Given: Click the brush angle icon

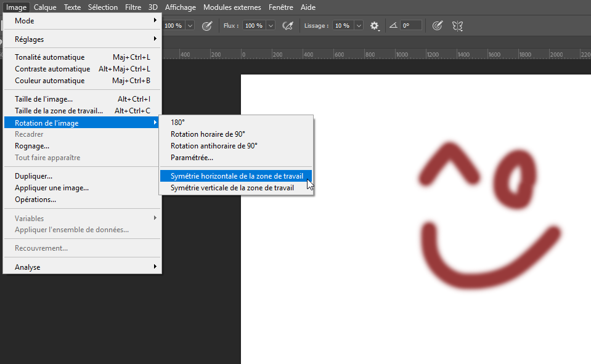Looking at the screenshot, I should (393, 26).
